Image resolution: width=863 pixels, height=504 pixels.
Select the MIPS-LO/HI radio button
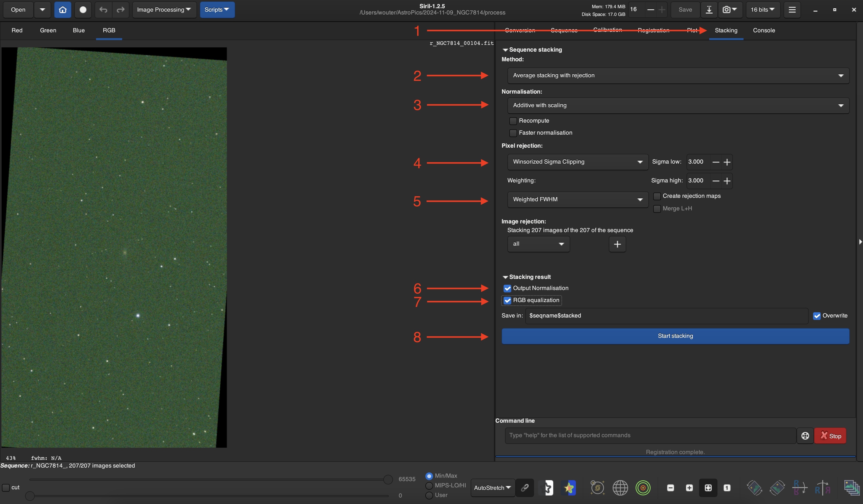click(429, 485)
